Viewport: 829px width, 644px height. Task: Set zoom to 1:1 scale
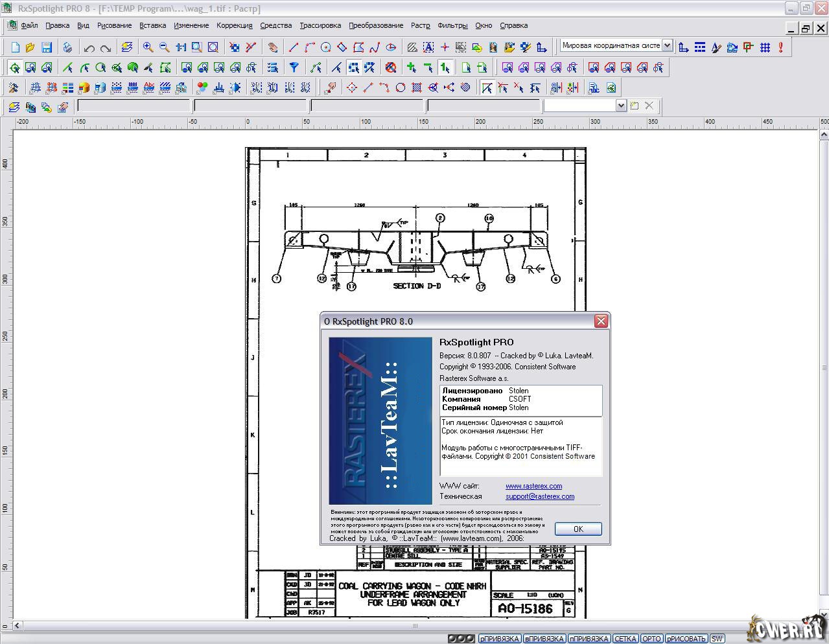click(180, 47)
